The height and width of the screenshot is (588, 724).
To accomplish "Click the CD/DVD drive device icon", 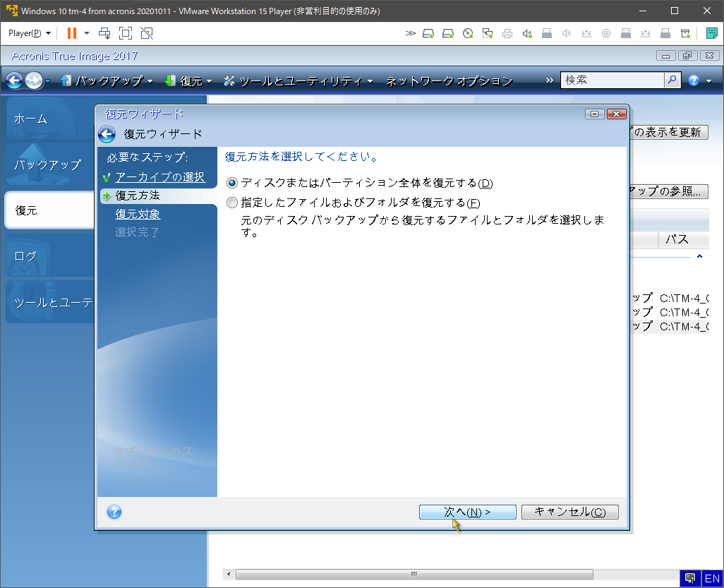I will click(468, 33).
